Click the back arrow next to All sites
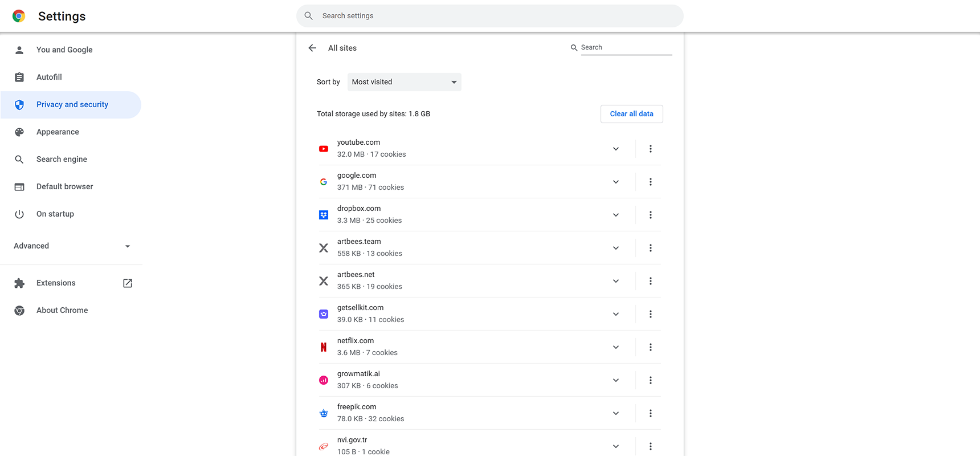 coord(312,48)
